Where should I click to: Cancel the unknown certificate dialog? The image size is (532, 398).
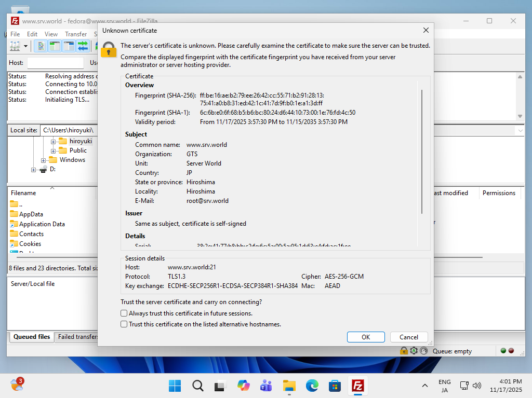tap(409, 337)
